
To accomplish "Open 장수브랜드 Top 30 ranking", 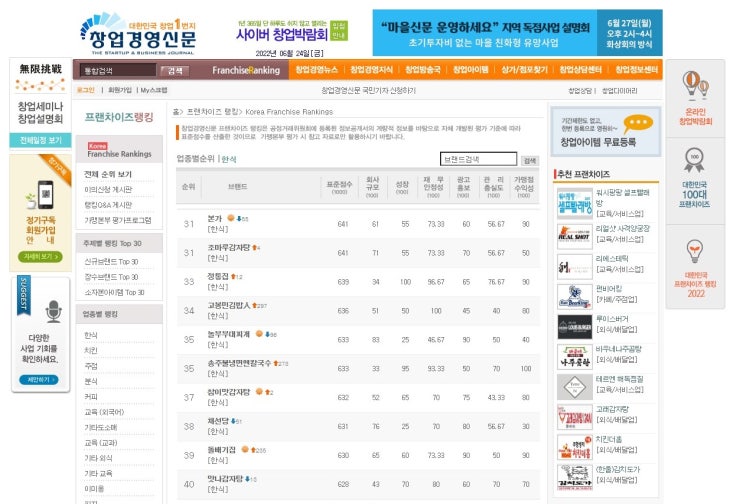I will (111, 277).
